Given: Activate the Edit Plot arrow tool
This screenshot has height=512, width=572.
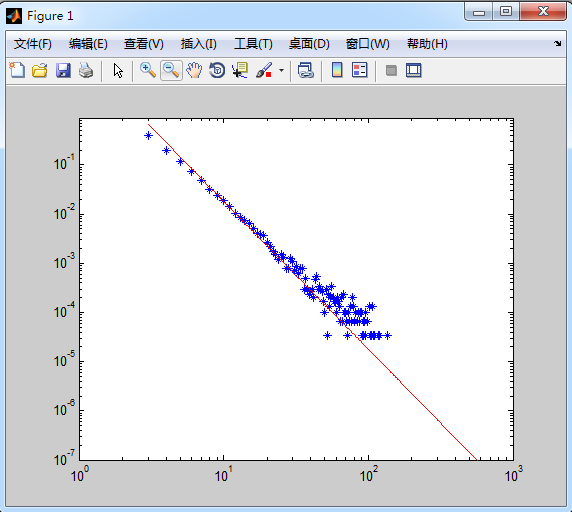Looking at the screenshot, I should point(118,70).
